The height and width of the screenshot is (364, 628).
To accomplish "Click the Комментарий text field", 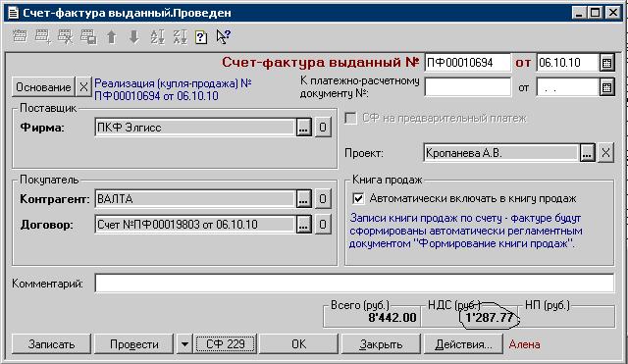I will [354, 284].
